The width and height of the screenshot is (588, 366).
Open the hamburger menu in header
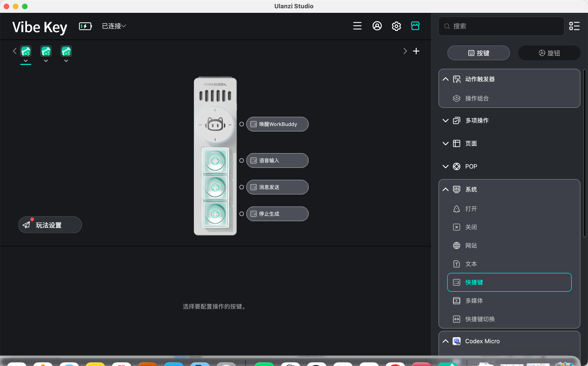tap(357, 26)
